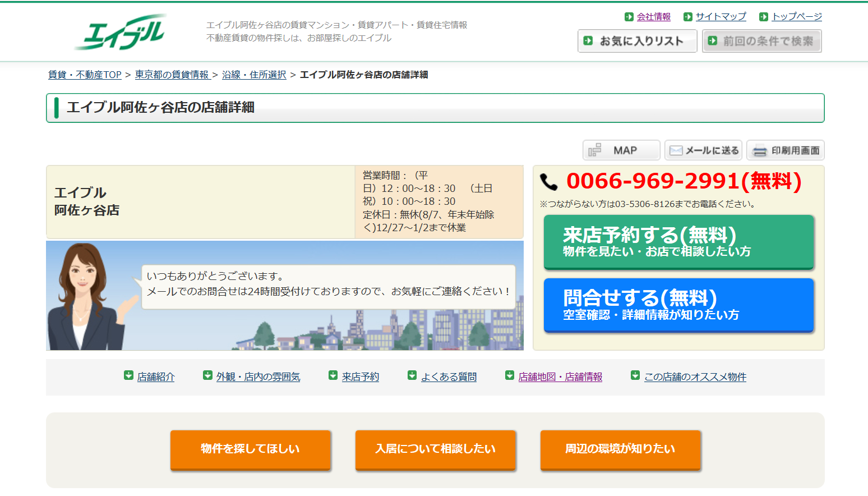This screenshot has height=496, width=868.
Task: Jump to 外観・店内の雰囲気 section
Action: coord(258,377)
